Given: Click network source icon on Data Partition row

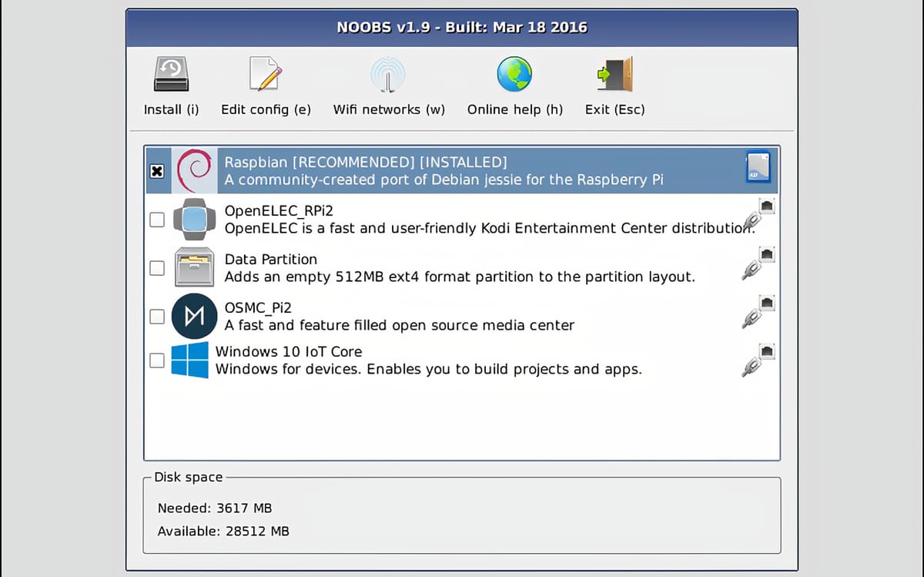Looking at the screenshot, I should click(x=759, y=263).
